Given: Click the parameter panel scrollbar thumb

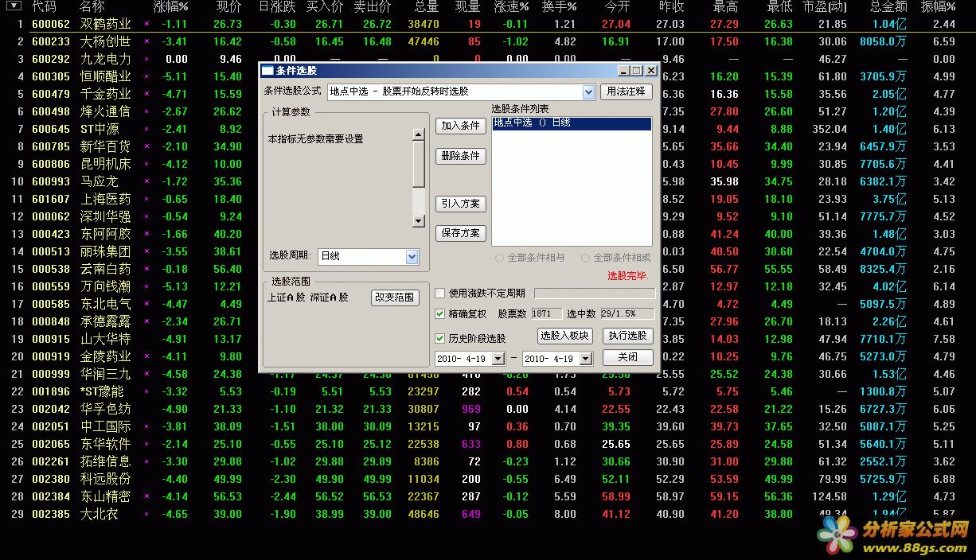Looking at the screenshot, I should pos(419,165).
